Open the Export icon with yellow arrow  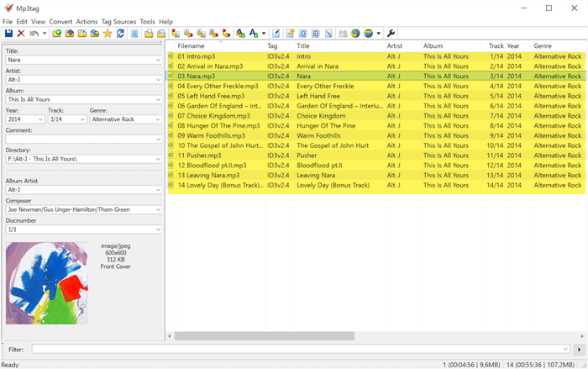(291, 34)
